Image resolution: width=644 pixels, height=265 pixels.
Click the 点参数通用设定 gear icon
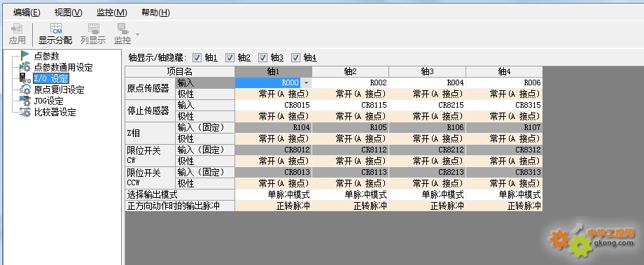click(25, 67)
